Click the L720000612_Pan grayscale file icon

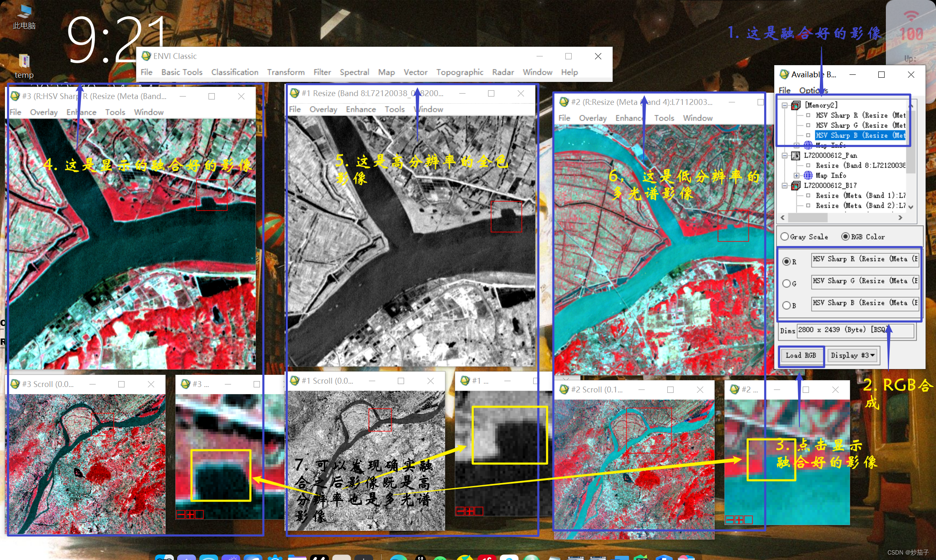(x=796, y=155)
